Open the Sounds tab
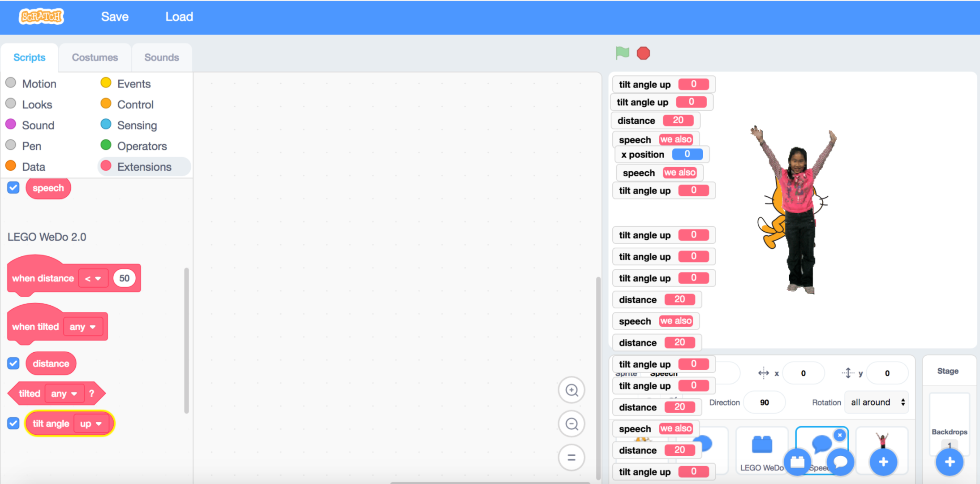This screenshot has width=980, height=484. [x=161, y=57]
